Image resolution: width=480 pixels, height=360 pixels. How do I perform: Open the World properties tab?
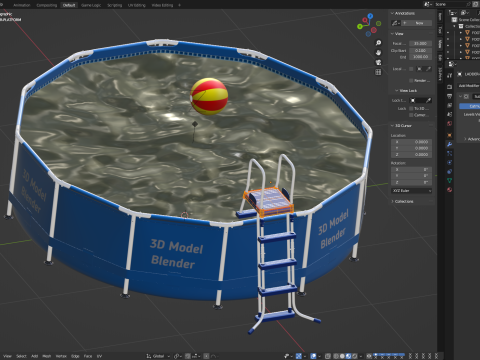(449, 124)
